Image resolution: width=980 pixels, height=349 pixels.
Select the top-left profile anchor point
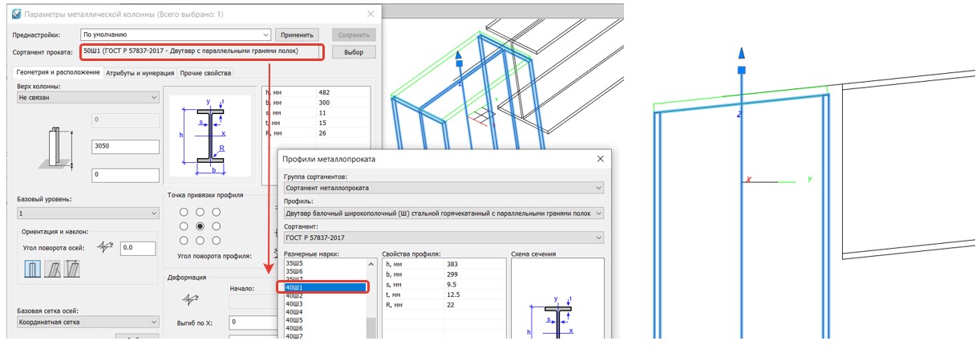(184, 213)
